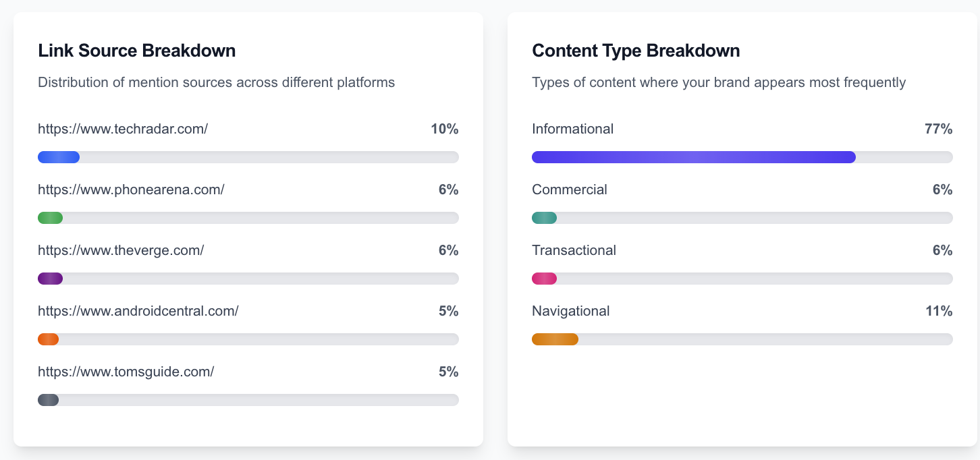Select the Informational content type label

[572, 129]
